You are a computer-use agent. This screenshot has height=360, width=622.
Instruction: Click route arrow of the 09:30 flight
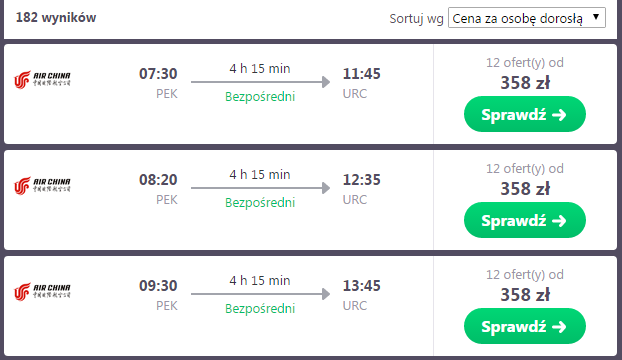click(x=260, y=294)
